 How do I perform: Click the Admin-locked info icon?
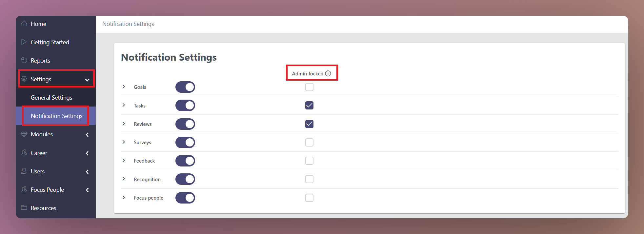(x=328, y=73)
